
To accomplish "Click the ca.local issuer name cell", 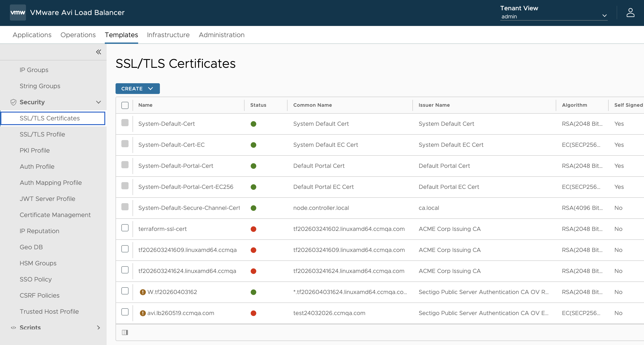I will click(429, 208).
